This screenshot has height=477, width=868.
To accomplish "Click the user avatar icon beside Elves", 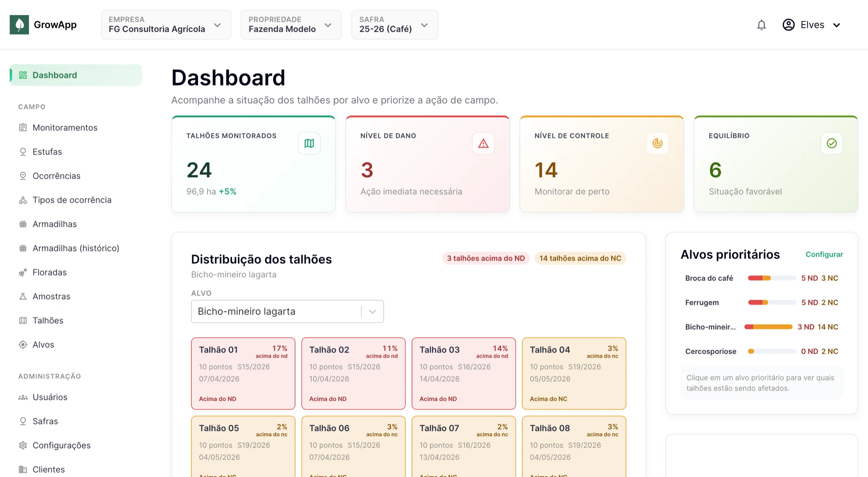I will point(788,25).
